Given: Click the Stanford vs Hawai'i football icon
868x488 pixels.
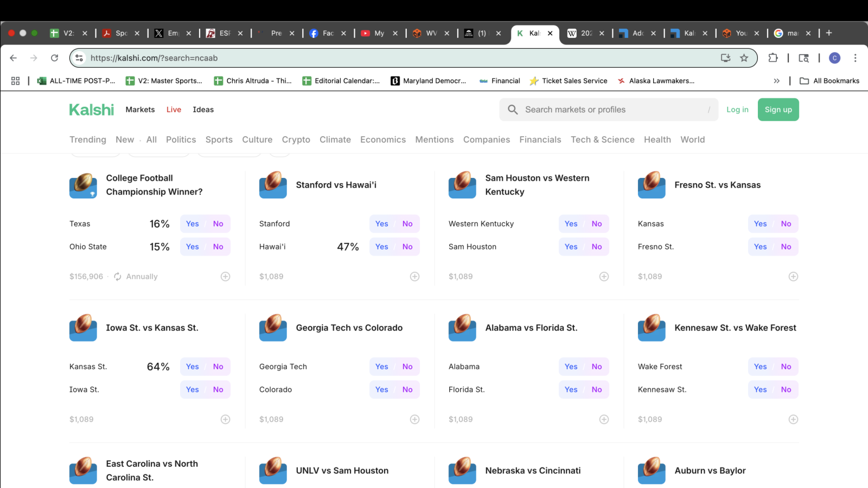Looking at the screenshot, I should [273, 185].
